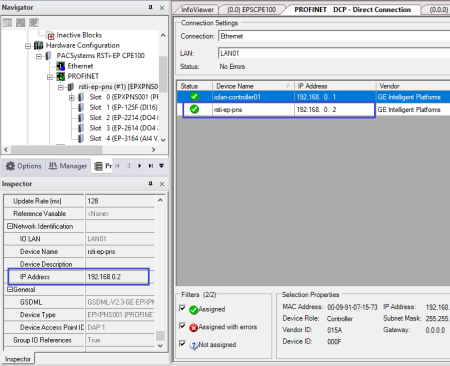Collapse the PROFINET tree node
Screen dimensions: 450x366
(x=50, y=77)
